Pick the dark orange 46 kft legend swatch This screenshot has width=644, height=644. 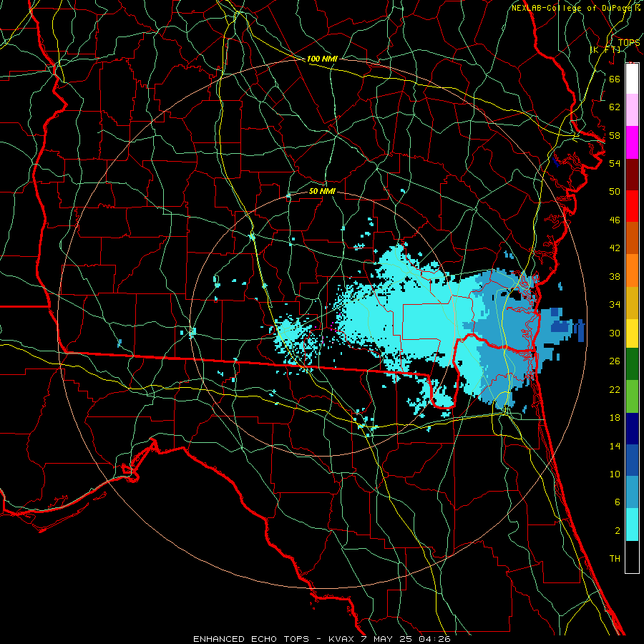632,238
